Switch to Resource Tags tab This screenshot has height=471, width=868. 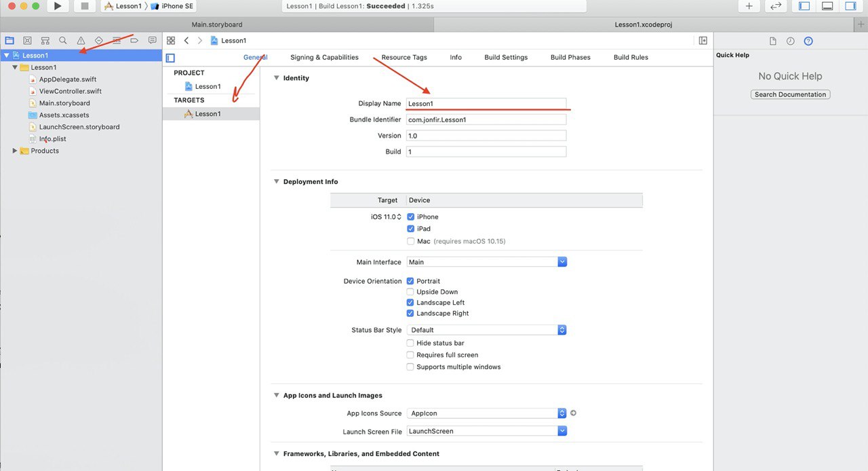click(404, 58)
